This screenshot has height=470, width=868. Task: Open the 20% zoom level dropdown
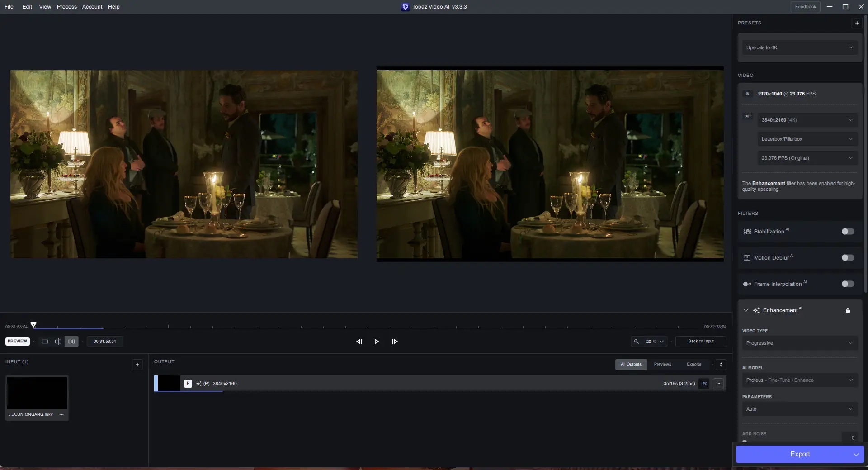(x=655, y=342)
